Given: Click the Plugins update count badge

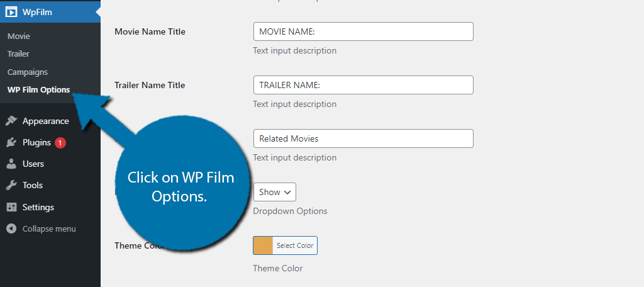Looking at the screenshot, I should 60,143.
